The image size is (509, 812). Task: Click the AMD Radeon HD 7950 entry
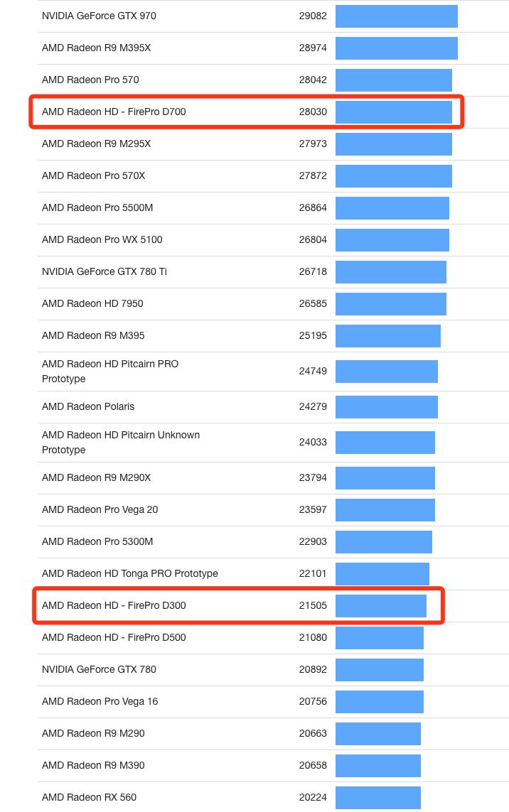pos(92,303)
